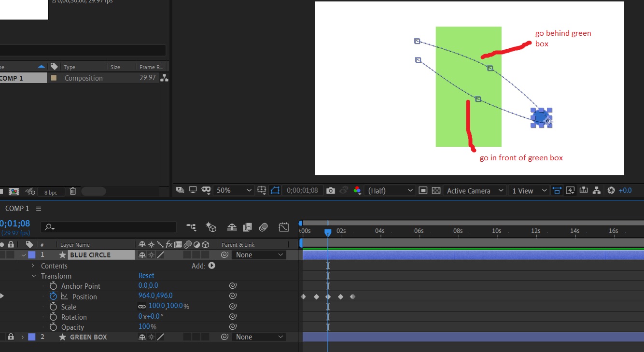Click Reset to reset Transform properties

[146, 275]
